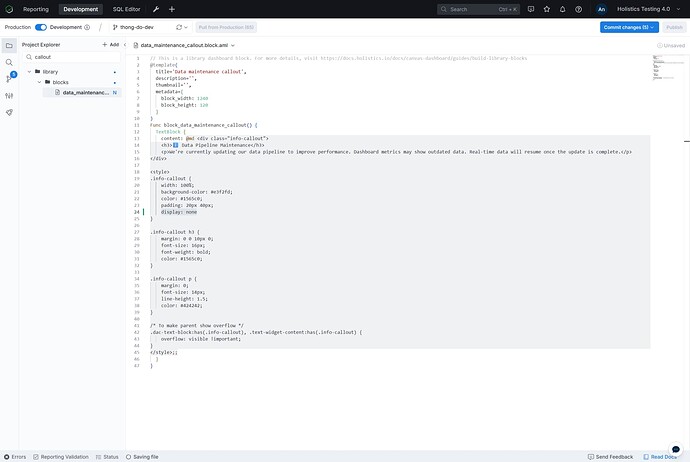Image resolution: width=690 pixels, height=462 pixels.
Task: Open the An user avatar
Action: click(x=601, y=9)
